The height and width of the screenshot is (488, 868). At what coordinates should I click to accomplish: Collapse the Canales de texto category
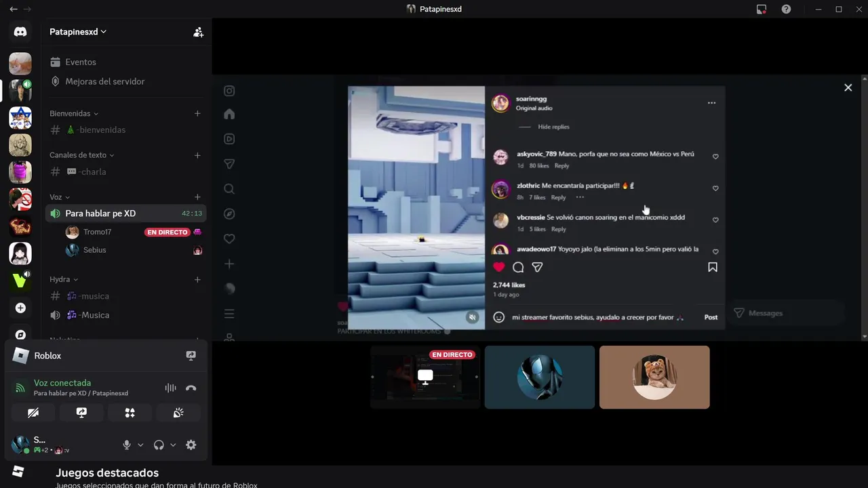click(81, 155)
